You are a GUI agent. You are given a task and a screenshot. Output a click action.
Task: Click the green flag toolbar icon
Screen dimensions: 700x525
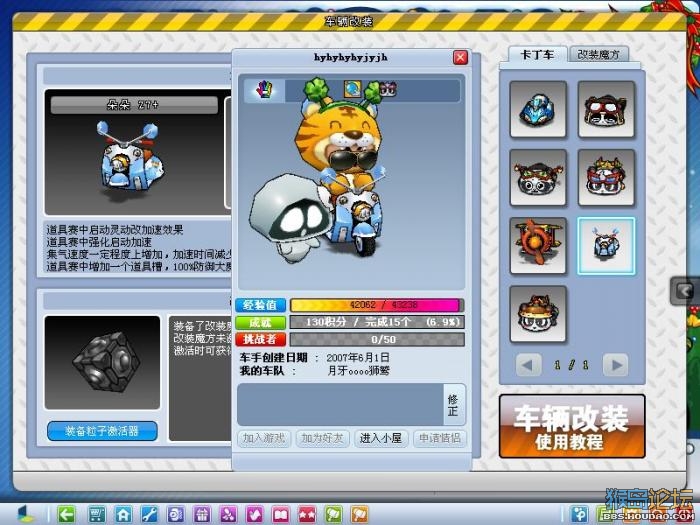333,514
